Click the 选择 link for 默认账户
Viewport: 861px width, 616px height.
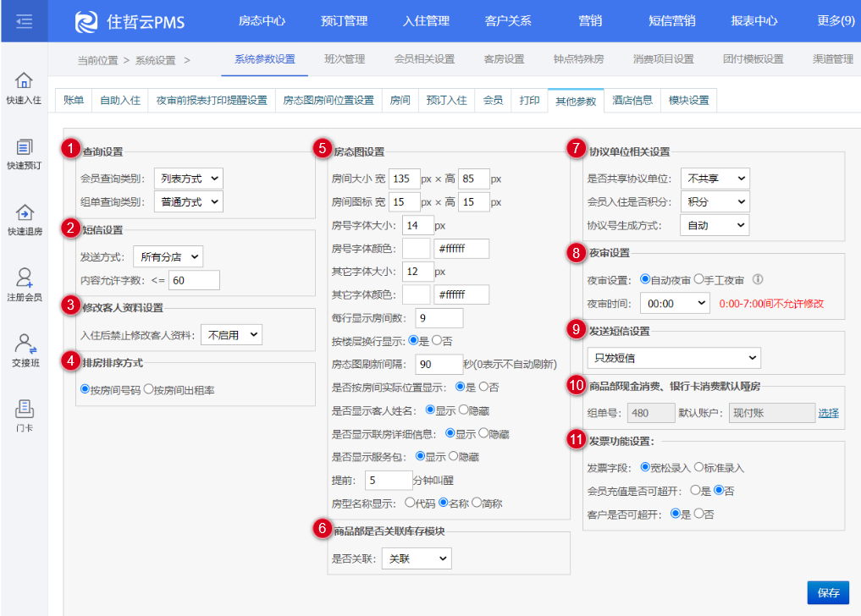[x=828, y=413]
